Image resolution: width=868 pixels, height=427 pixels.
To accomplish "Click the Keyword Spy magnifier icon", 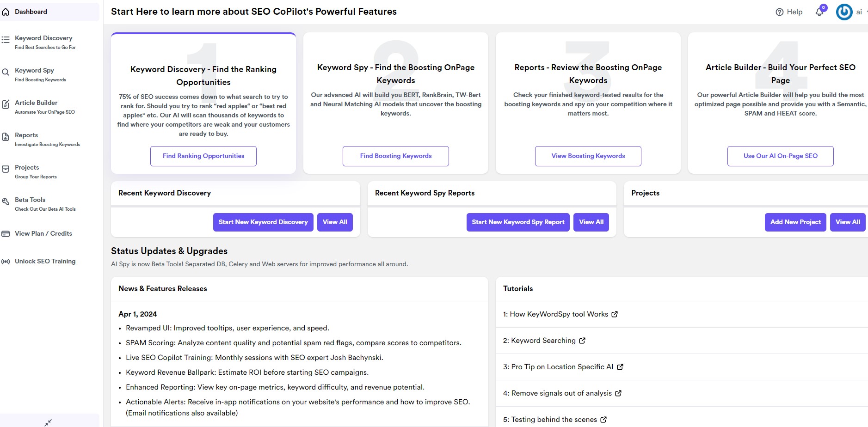I will coord(6,73).
